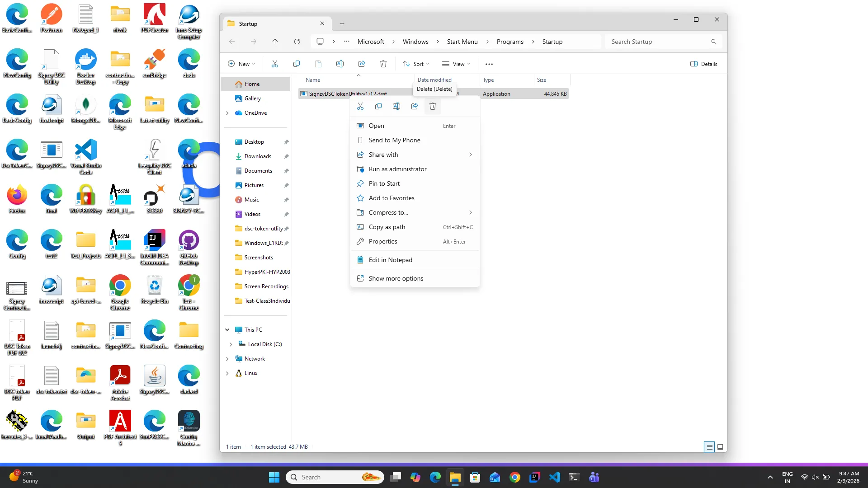The image size is (868, 488).
Task: Click the toolbar Rename icon
Action: pyautogui.click(x=340, y=64)
